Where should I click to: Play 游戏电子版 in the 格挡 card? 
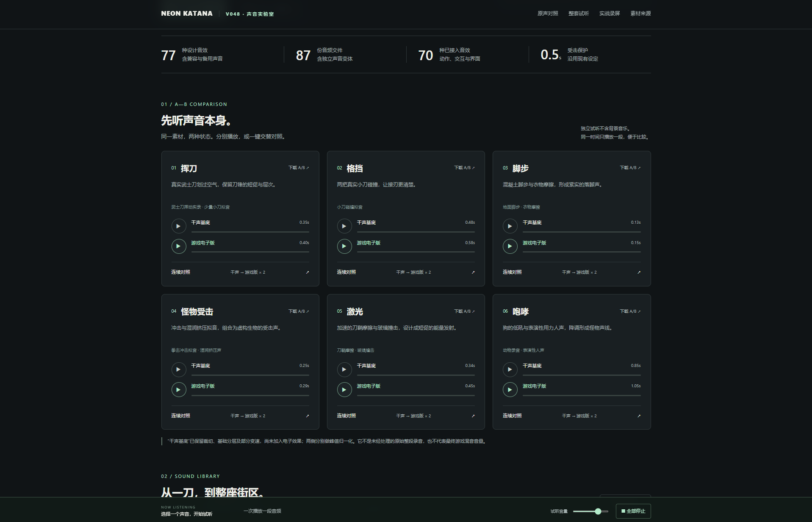point(344,246)
